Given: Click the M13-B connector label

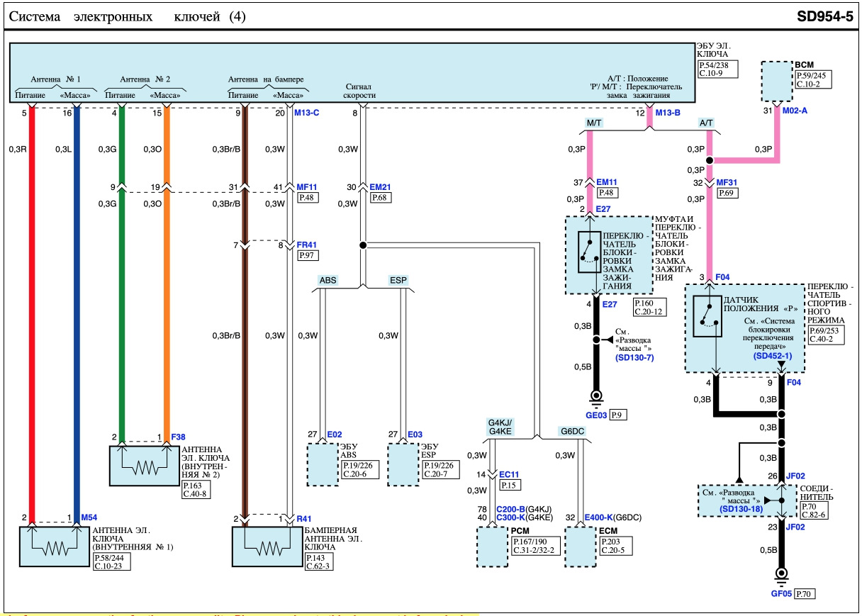Looking at the screenshot, I should point(668,112).
